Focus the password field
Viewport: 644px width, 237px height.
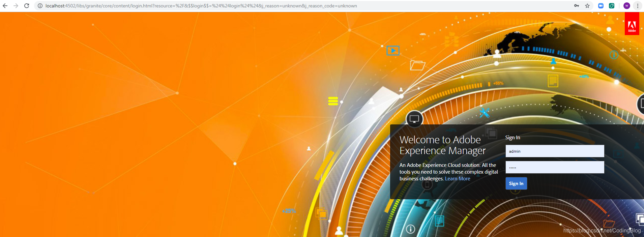point(555,167)
